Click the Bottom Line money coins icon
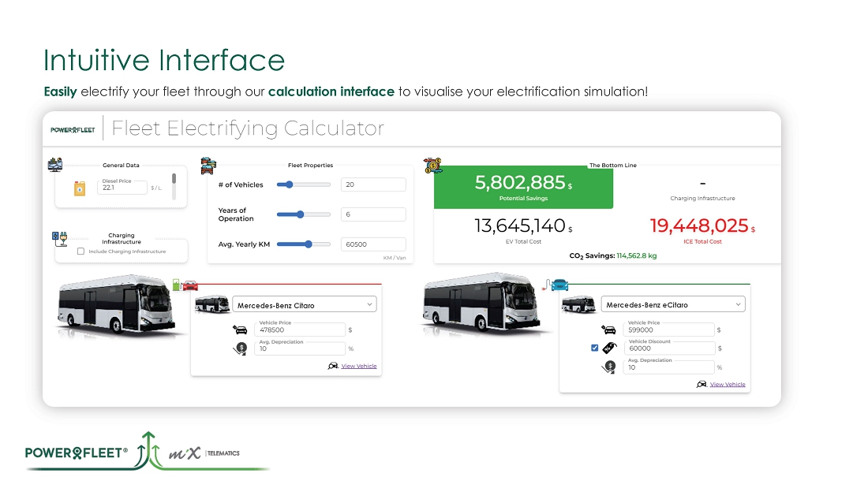This screenshot has width=868, height=488. [432, 165]
